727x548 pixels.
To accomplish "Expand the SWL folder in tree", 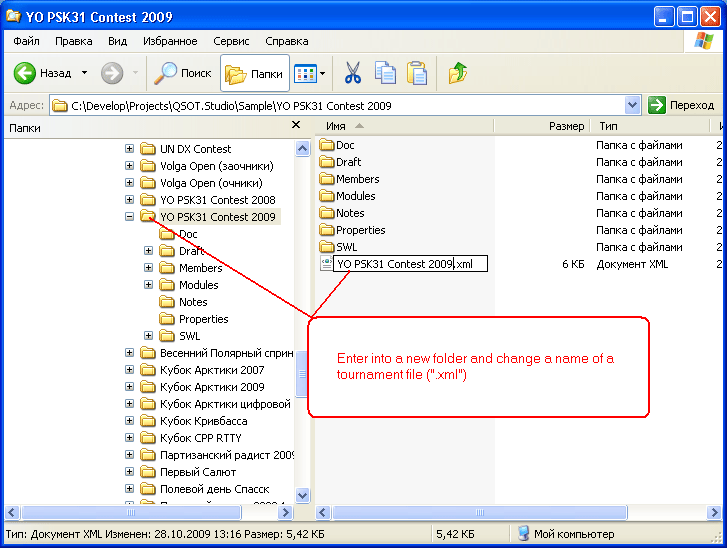I will pyautogui.click(x=148, y=336).
